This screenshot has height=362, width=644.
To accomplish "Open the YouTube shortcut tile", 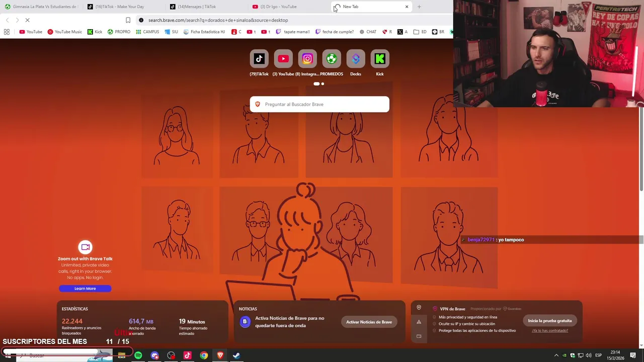I will click(x=283, y=59).
